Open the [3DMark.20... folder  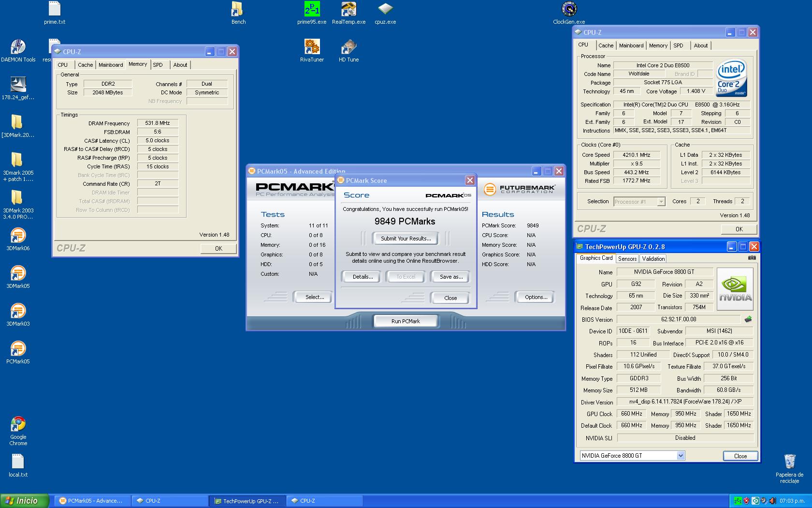click(x=18, y=126)
